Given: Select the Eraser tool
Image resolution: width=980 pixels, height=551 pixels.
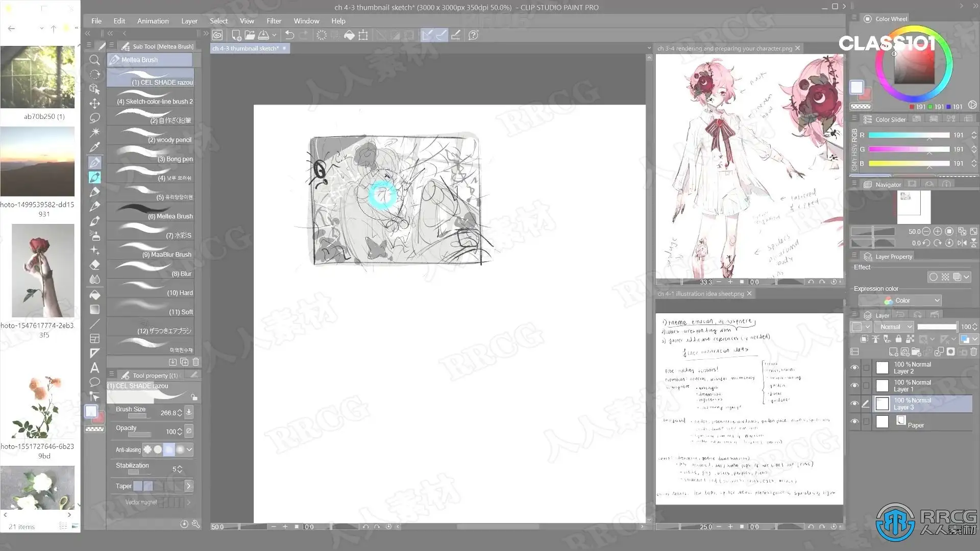Looking at the screenshot, I should 94,265.
